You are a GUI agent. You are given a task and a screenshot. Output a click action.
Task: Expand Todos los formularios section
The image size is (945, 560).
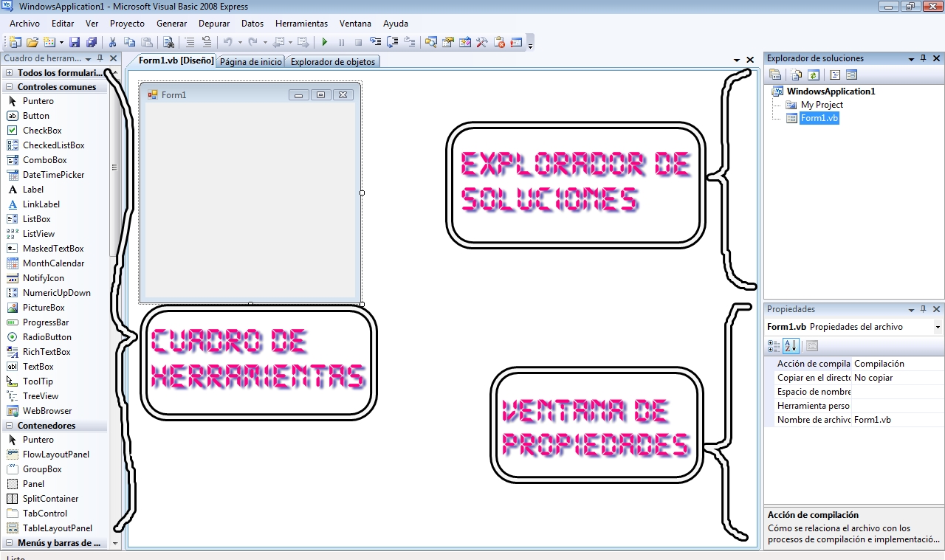point(9,73)
